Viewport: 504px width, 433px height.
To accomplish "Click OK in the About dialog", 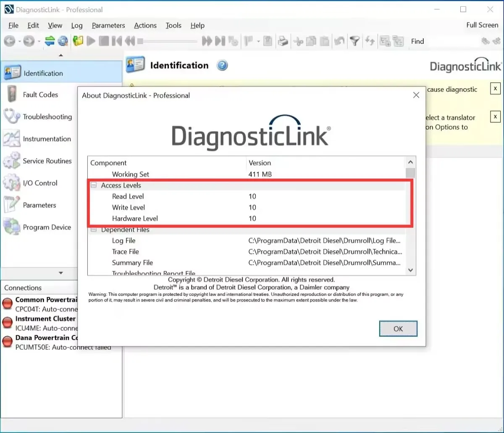I will click(398, 329).
